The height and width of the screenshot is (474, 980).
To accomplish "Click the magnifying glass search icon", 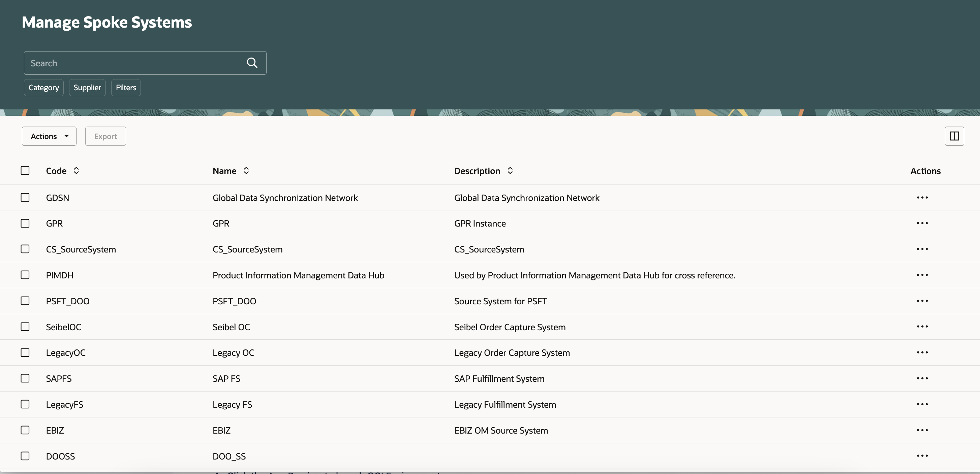I will pyautogui.click(x=252, y=63).
